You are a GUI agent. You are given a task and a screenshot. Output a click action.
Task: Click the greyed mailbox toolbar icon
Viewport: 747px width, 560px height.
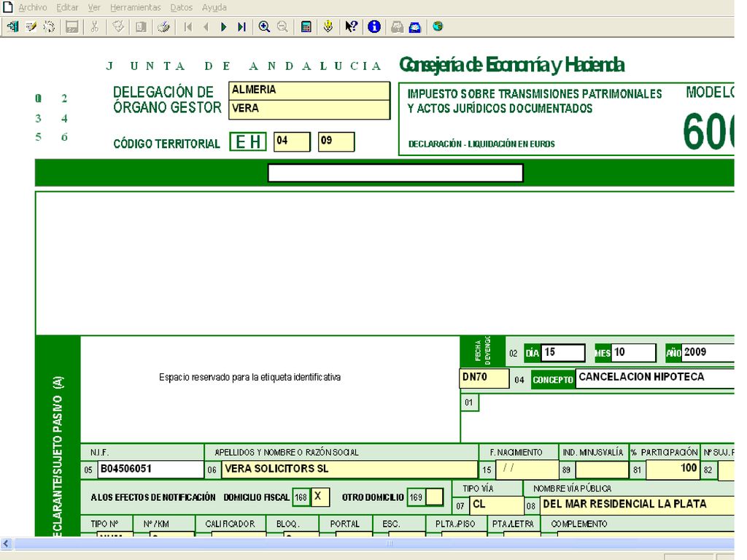tap(397, 27)
